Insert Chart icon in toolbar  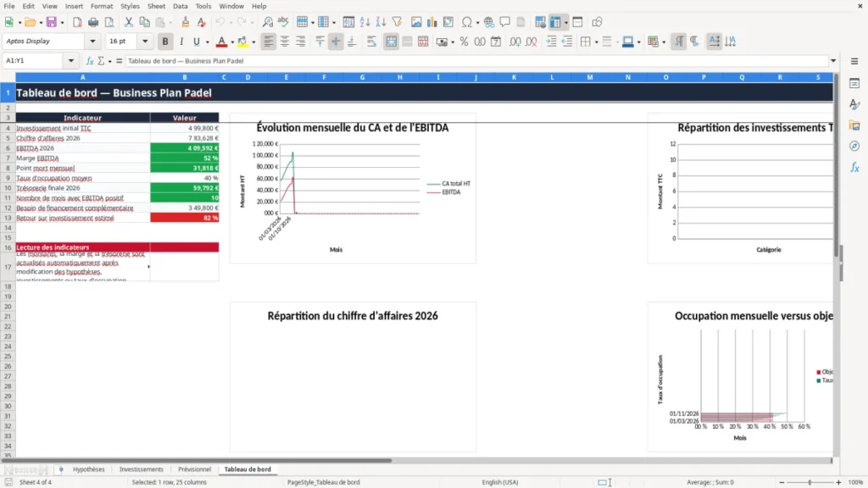coord(431,22)
